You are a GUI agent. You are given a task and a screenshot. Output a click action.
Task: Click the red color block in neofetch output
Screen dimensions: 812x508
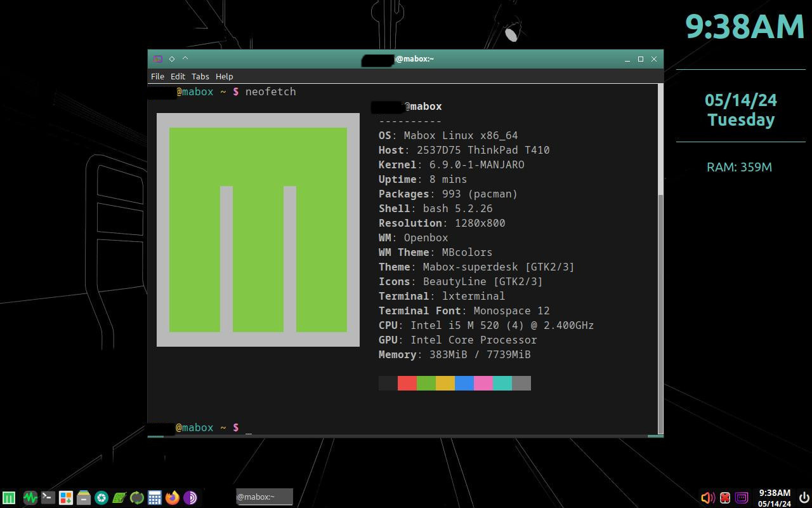[407, 383]
